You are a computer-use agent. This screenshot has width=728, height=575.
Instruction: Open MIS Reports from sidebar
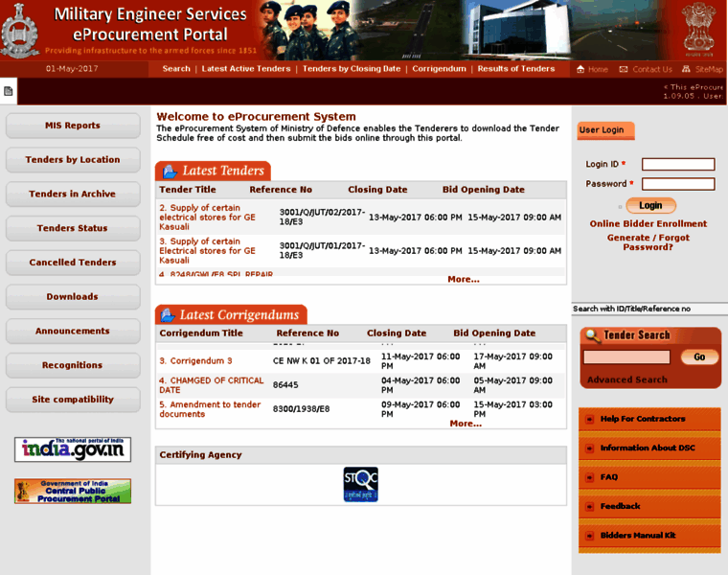pyautogui.click(x=73, y=126)
